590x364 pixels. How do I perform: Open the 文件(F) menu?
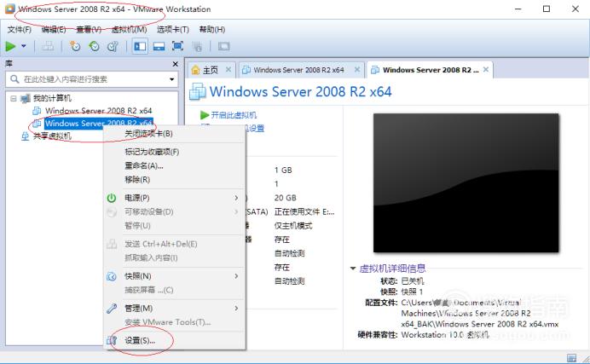(20, 29)
